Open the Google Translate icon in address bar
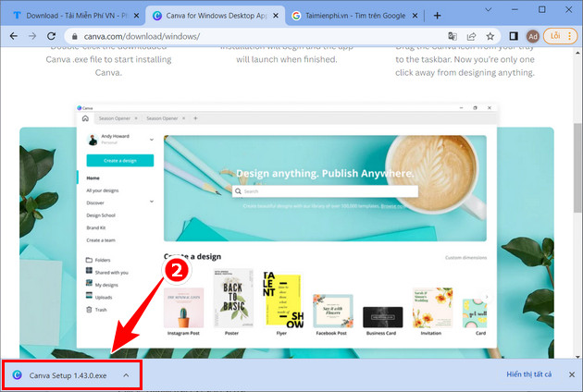The height and width of the screenshot is (392, 583). pos(453,36)
